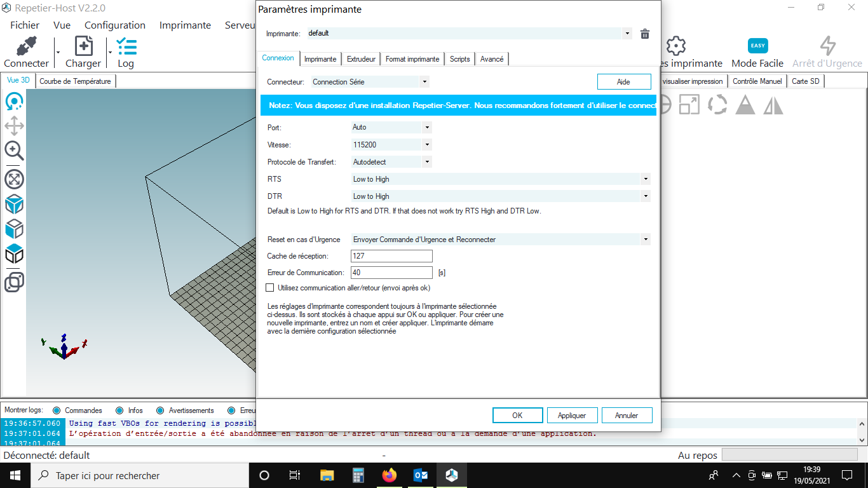The height and width of the screenshot is (488, 868).
Task: Toggle the Commandes log filter
Action: (57, 410)
